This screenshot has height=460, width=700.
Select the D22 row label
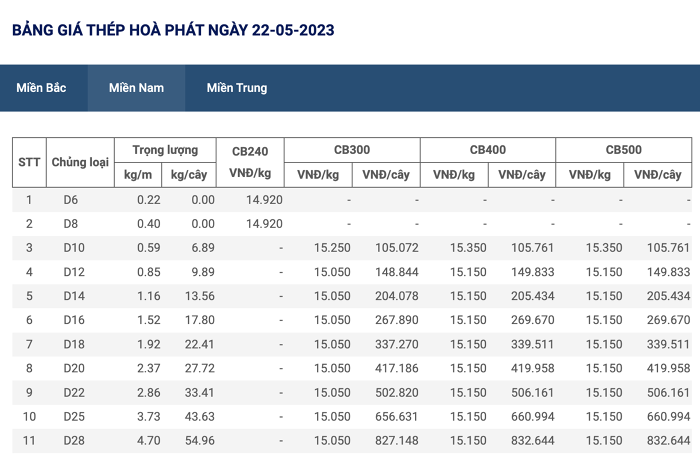pos(74,392)
